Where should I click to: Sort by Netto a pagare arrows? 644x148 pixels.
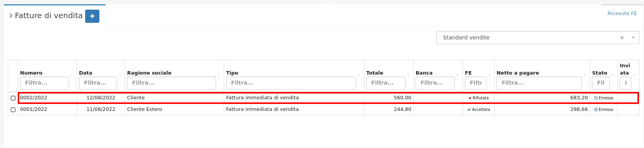(585, 74)
